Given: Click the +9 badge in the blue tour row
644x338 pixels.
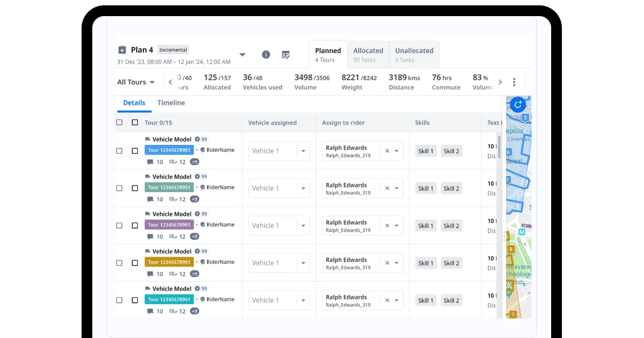Looking at the screenshot, I should point(194,162).
